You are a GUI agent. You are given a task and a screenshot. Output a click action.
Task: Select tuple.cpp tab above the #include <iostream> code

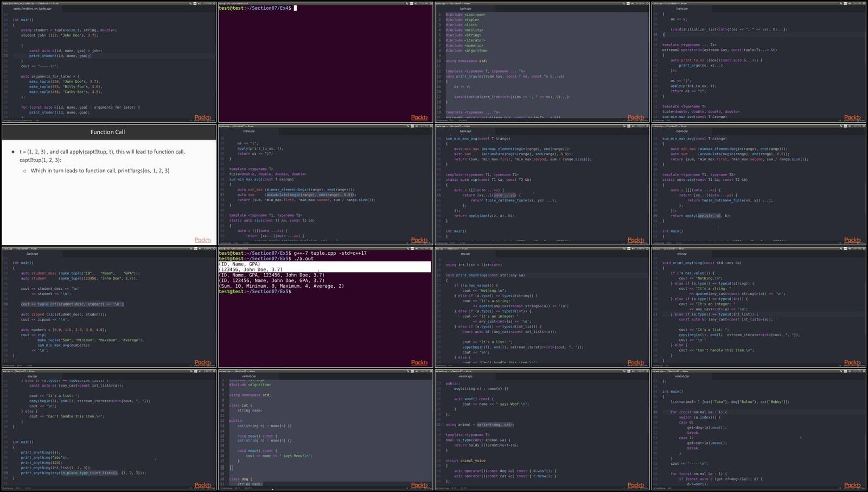(x=465, y=9)
